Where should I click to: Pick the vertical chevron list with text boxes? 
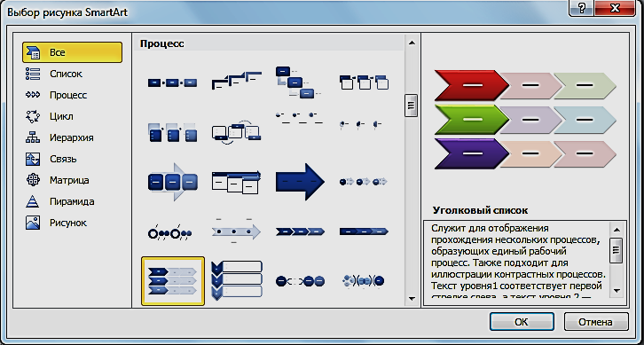tap(237, 280)
